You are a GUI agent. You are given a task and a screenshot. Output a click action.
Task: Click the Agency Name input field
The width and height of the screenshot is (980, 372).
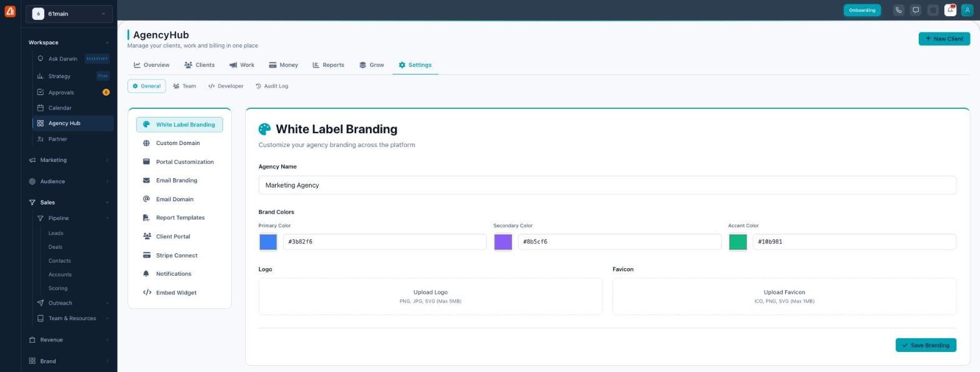coord(607,185)
